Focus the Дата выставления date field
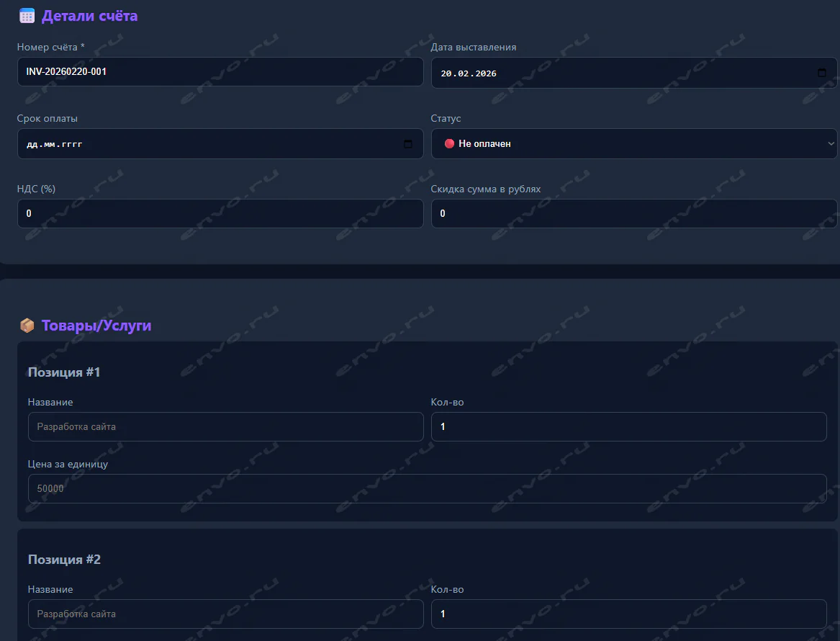 tap(619, 73)
